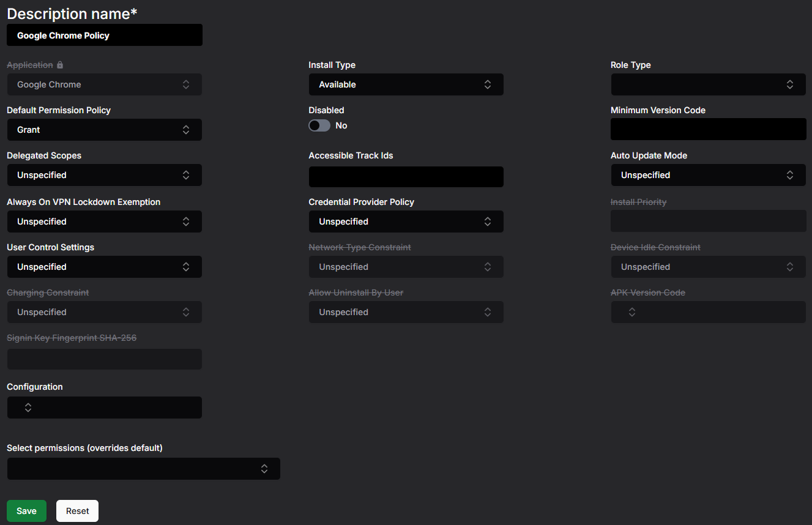Viewport: 812px width, 525px height.
Task: Click the disabled Charging Constraint dropdown
Action: coord(104,312)
